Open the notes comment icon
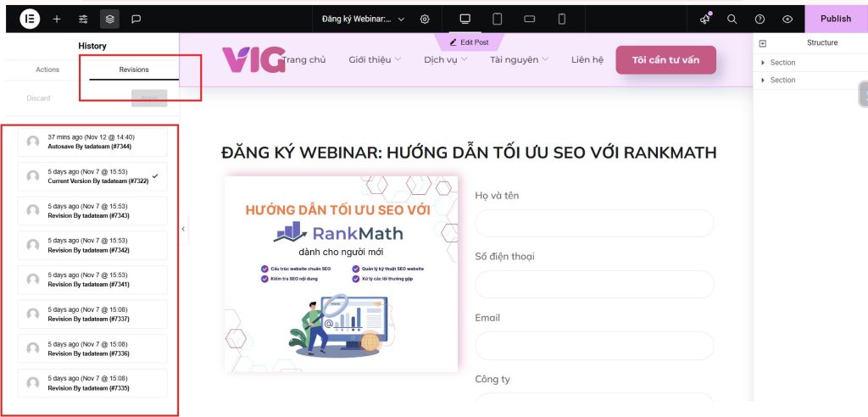Image resolution: width=868 pixels, height=417 pixels. pos(136,19)
